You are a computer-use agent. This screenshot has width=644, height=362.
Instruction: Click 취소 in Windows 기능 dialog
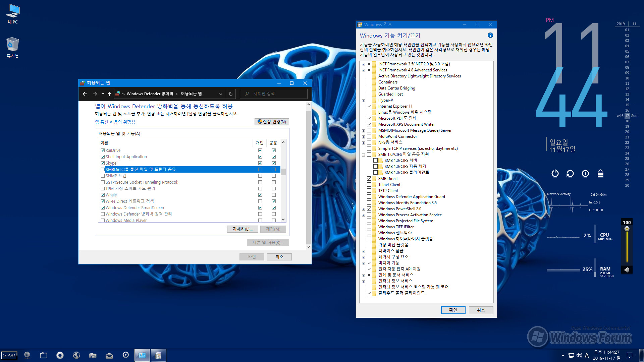(481, 310)
